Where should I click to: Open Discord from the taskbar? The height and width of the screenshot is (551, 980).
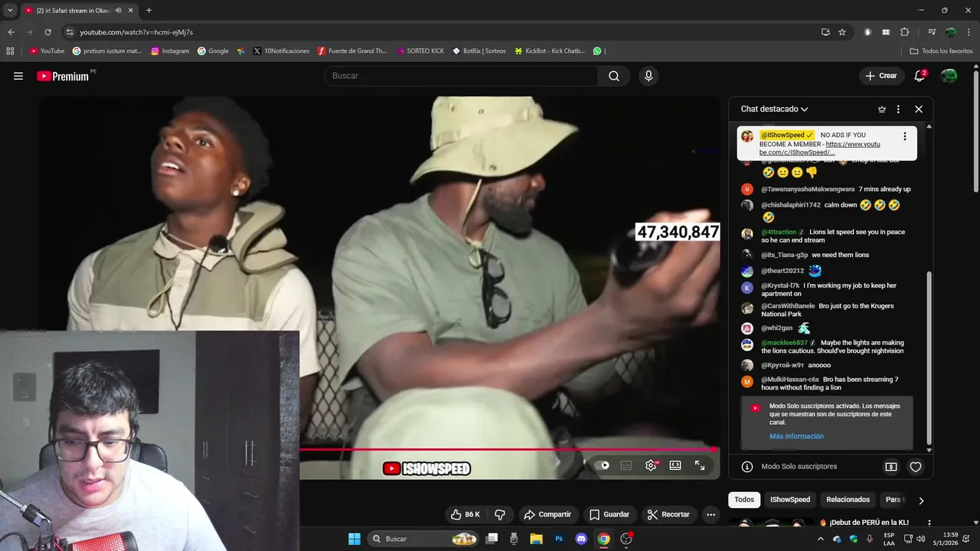point(581,539)
